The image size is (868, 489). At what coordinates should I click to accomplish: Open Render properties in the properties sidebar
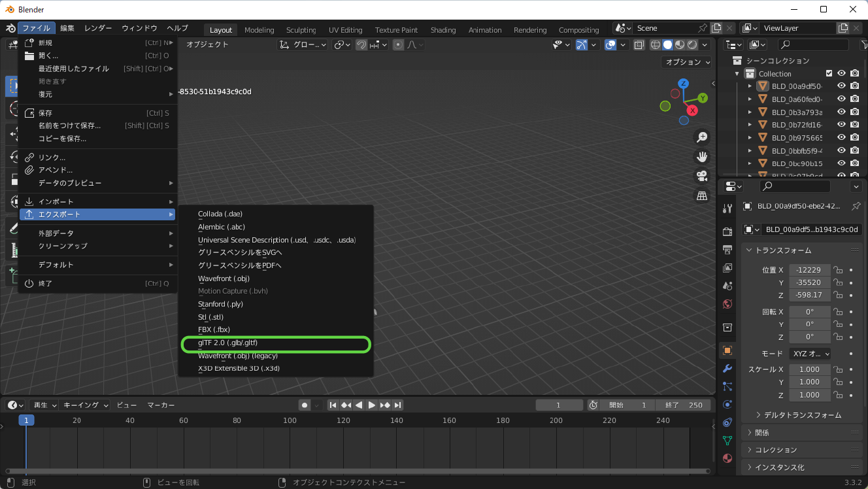[x=726, y=231]
